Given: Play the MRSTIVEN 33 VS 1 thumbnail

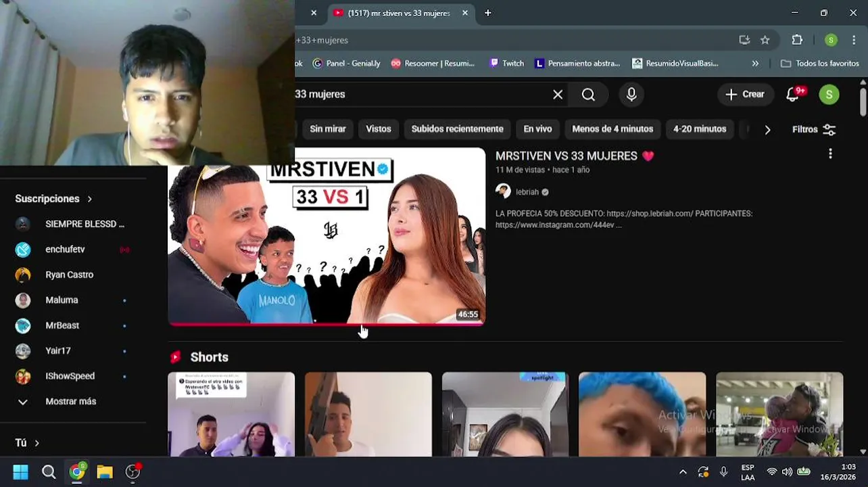Looking at the screenshot, I should (327, 236).
